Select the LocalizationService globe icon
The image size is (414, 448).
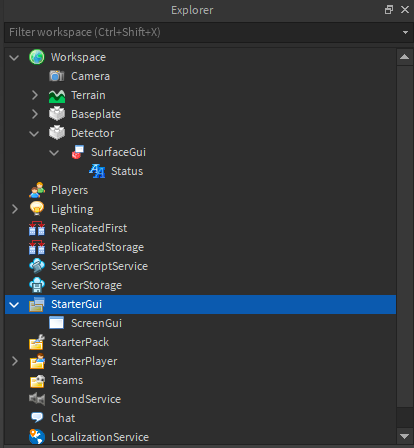(x=37, y=437)
